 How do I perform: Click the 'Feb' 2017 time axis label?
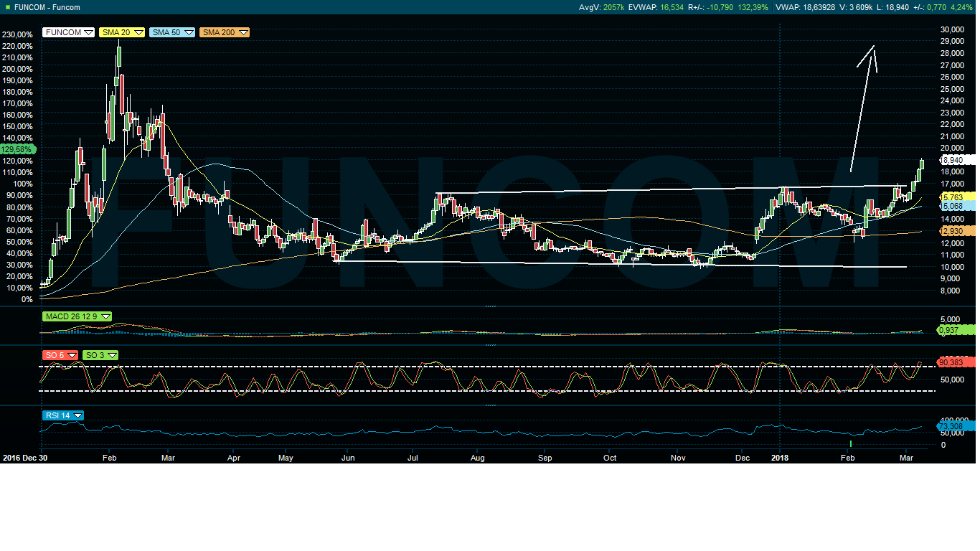click(x=109, y=457)
